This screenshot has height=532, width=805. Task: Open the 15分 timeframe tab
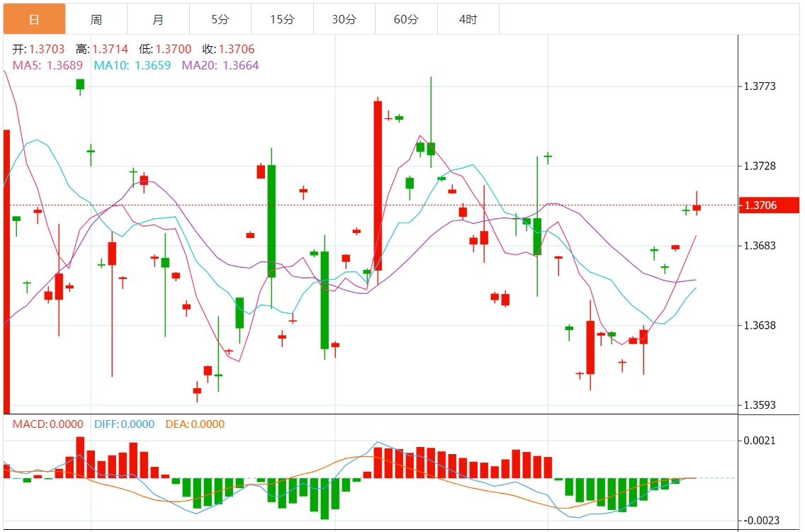(x=282, y=19)
